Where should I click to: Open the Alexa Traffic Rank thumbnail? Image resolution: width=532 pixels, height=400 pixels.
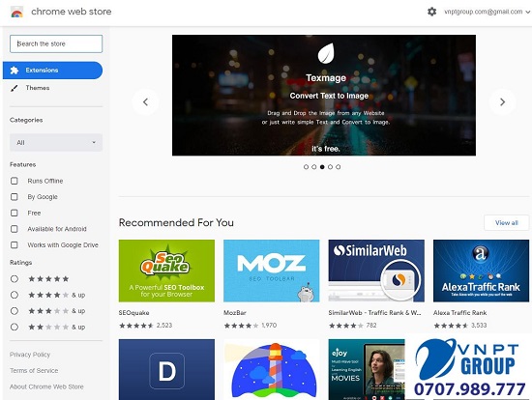(481, 271)
